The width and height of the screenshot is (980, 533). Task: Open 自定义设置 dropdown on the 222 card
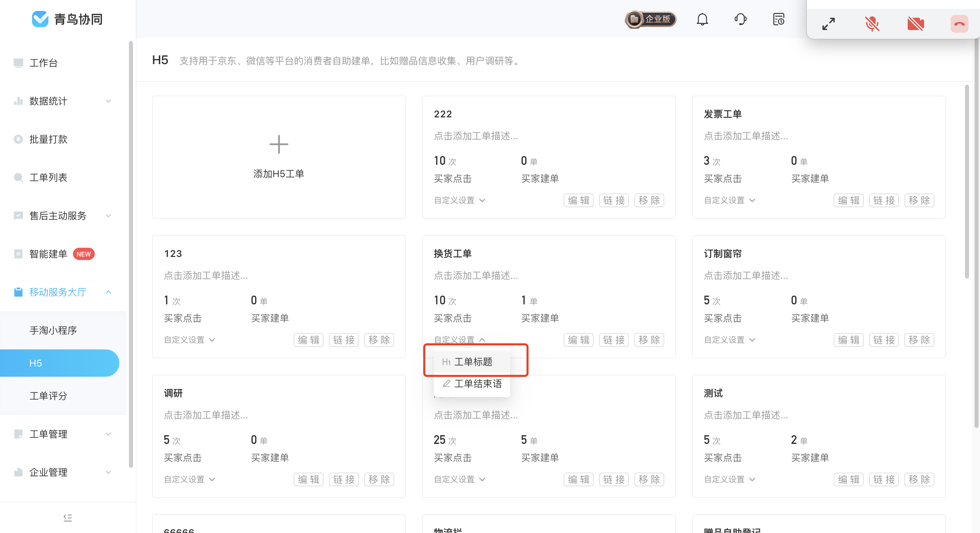[x=460, y=200]
